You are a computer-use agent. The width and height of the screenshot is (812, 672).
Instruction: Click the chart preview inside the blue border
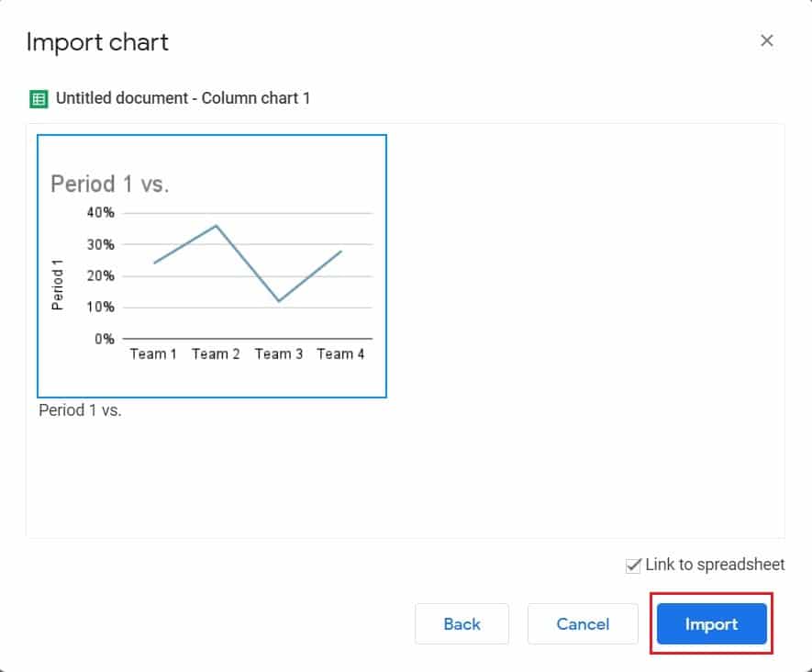pyautogui.click(x=211, y=266)
